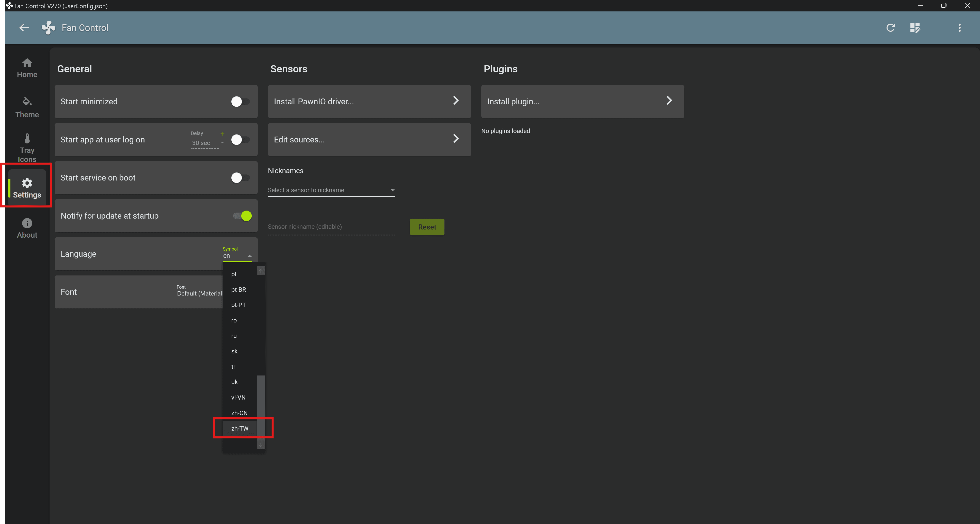The width and height of the screenshot is (980, 524).
Task: Select ro language option
Action: coord(240,321)
